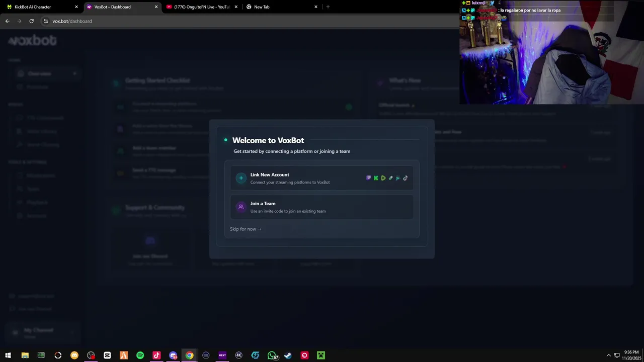Launch Minecraft from the taskbar
644x362 pixels.
click(321, 355)
